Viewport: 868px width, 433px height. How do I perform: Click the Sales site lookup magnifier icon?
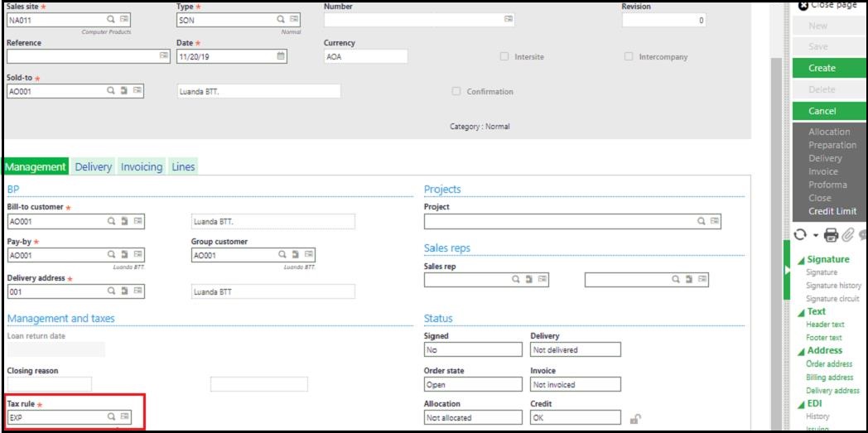click(111, 19)
